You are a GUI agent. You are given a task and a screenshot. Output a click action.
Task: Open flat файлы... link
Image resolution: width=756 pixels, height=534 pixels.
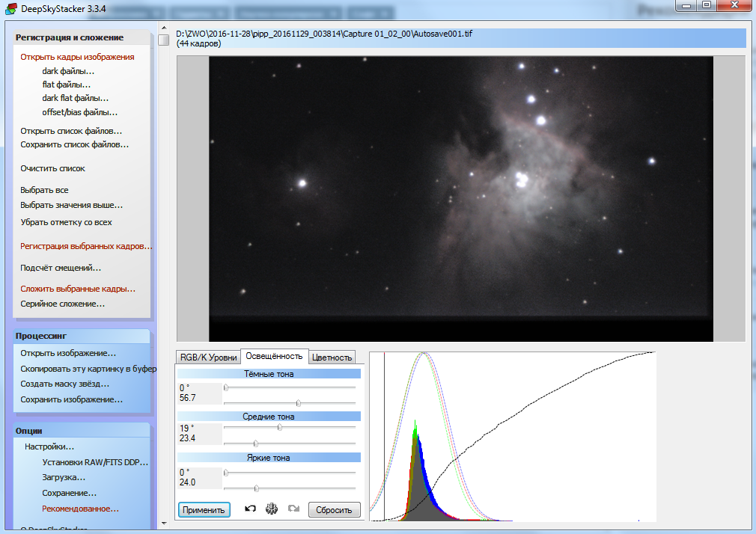tap(66, 85)
